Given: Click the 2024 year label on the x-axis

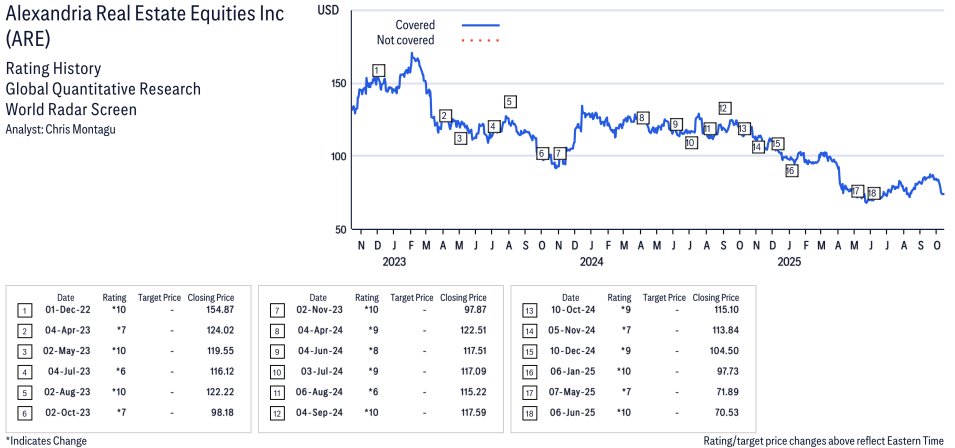Looking at the screenshot, I should click(x=591, y=262).
